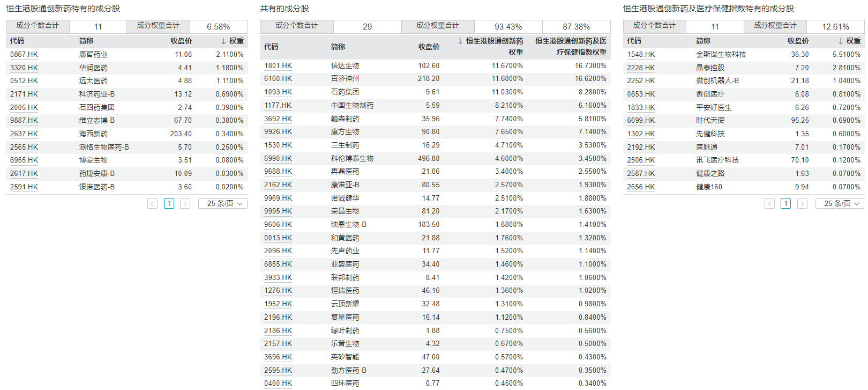Open stock code 6160.HK link
This screenshot has height=390, width=868.
pos(278,79)
